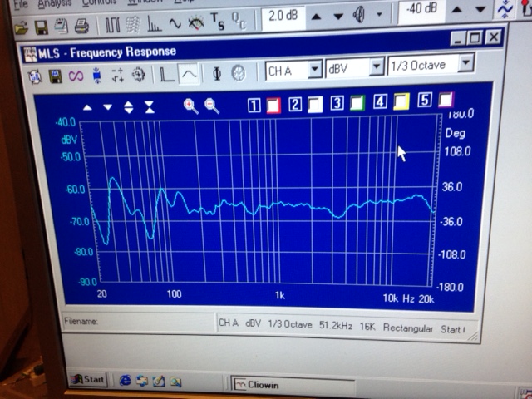Click the -40 dB input level field
This screenshot has width=532, height=399.
tap(422, 9)
